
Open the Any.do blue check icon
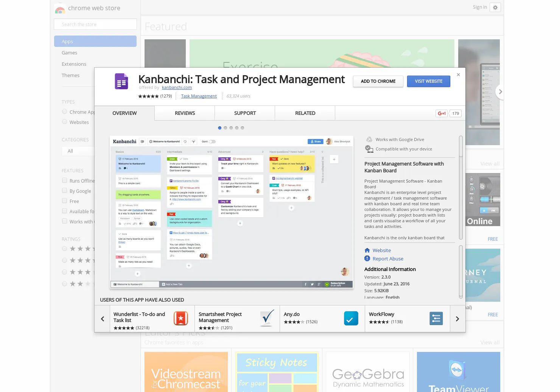351,318
